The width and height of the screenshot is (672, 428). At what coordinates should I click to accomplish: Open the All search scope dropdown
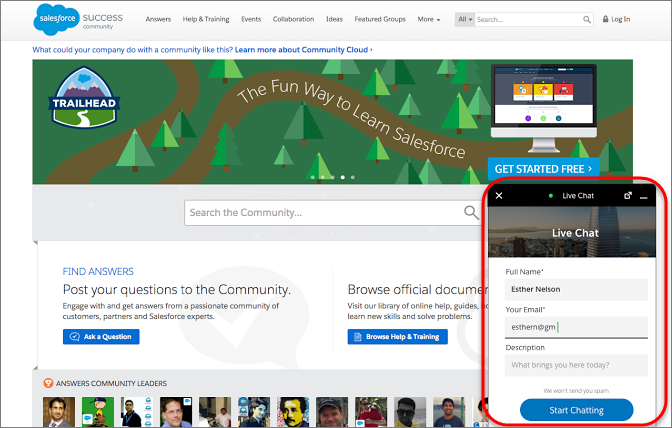pyautogui.click(x=465, y=19)
